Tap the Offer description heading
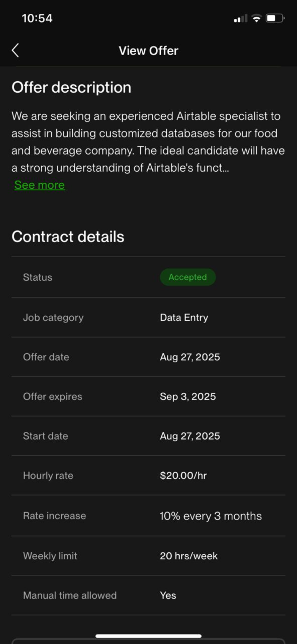Viewport: 297px width, 644px height. (71, 88)
